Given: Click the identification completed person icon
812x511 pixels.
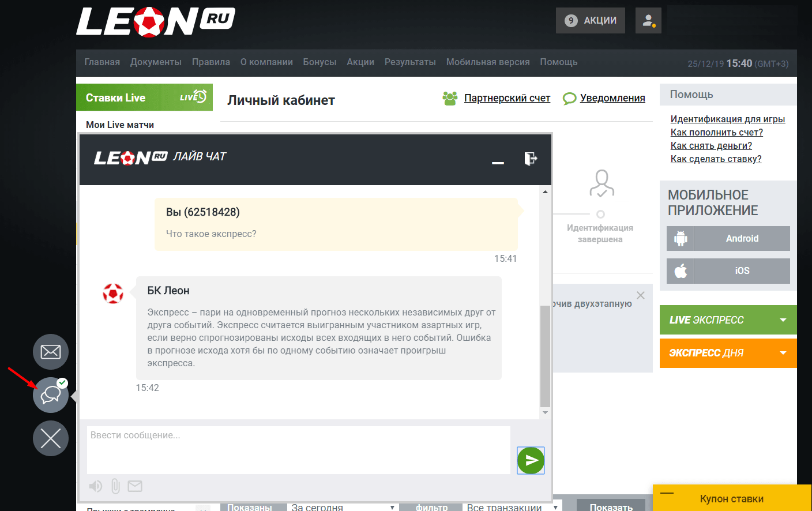Looking at the screenshot, I should (602, 183).
